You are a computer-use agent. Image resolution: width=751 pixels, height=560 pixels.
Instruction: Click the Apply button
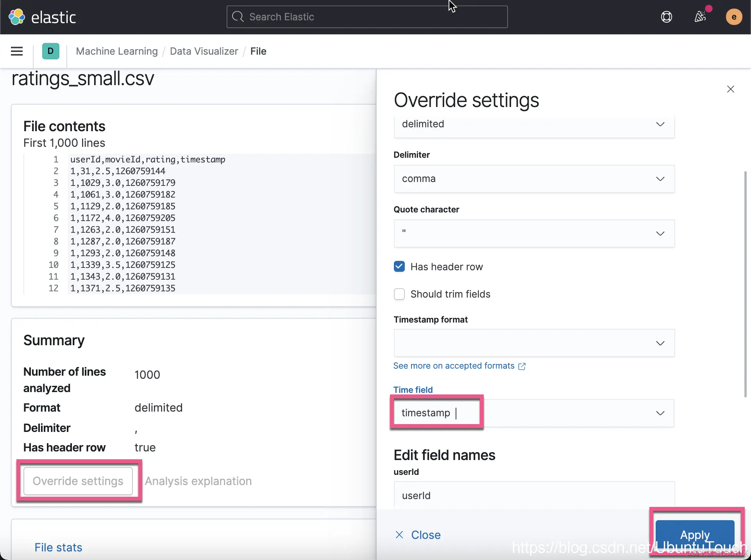click(x=694, y=534)
